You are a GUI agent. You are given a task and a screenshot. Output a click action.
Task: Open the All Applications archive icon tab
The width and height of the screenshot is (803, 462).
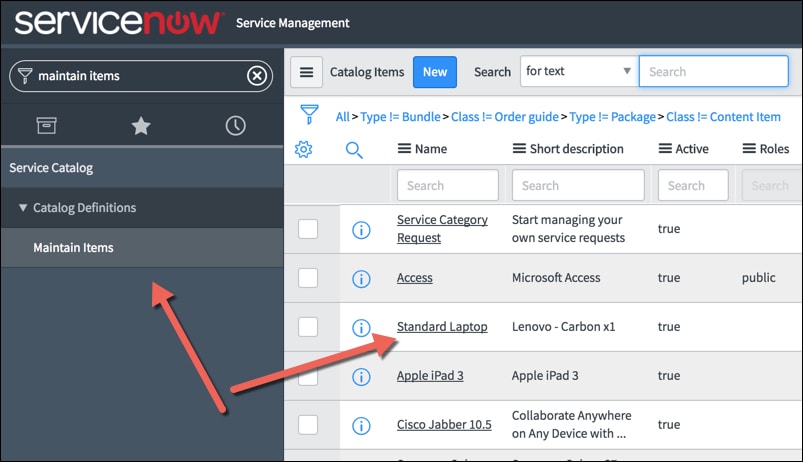(x=46, y=125)
